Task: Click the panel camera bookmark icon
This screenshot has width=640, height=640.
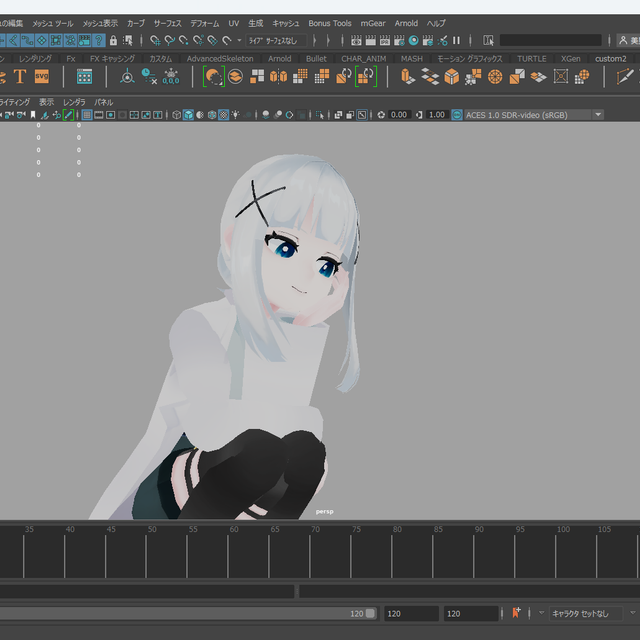Action: tap(33, 115)
